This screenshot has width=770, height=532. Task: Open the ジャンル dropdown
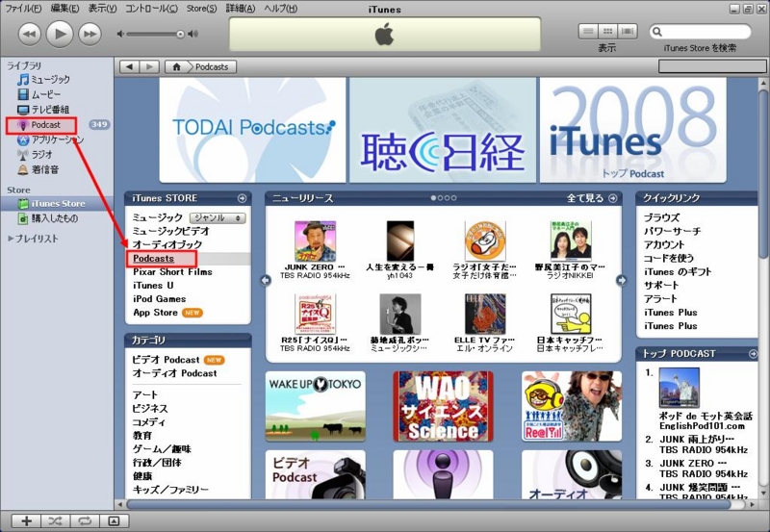(x=218, y=217)
